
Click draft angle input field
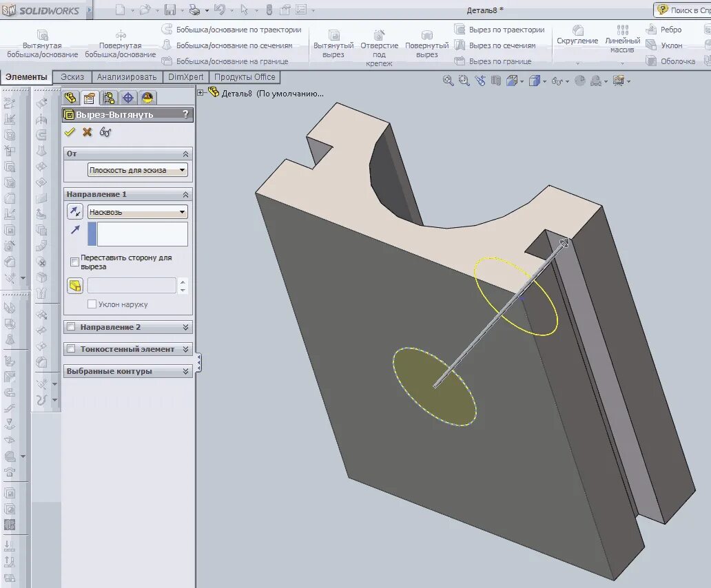tap(132, 285)
